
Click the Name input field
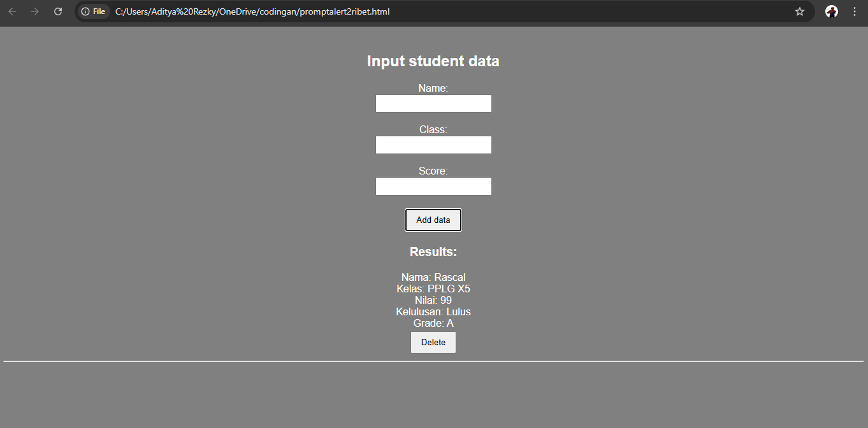click(x=433, y=103)
